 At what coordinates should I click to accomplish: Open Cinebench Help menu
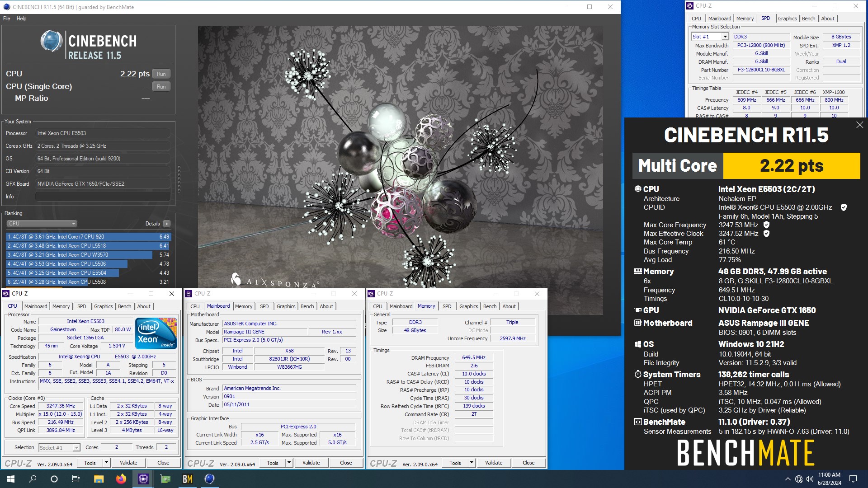point(22,19)
